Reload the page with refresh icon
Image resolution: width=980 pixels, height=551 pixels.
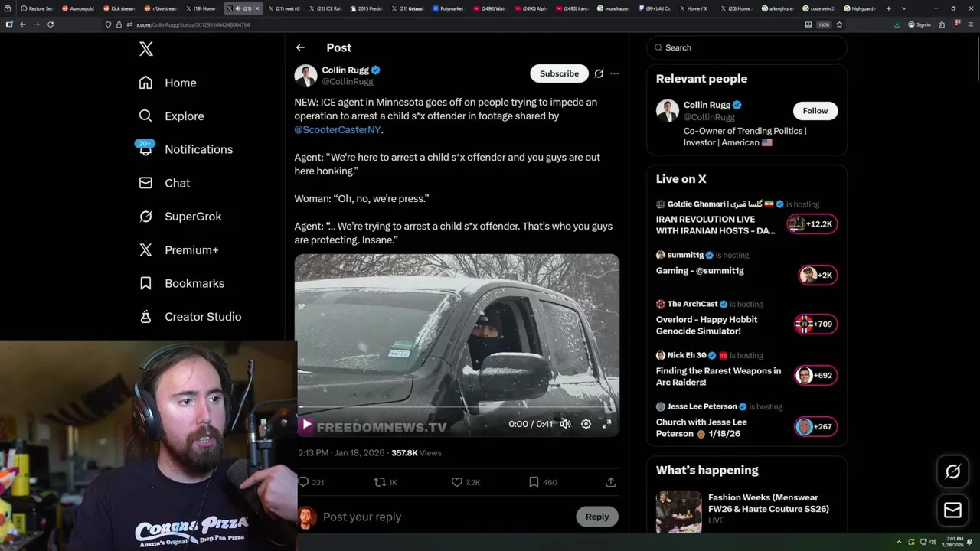tap(51, 24)
